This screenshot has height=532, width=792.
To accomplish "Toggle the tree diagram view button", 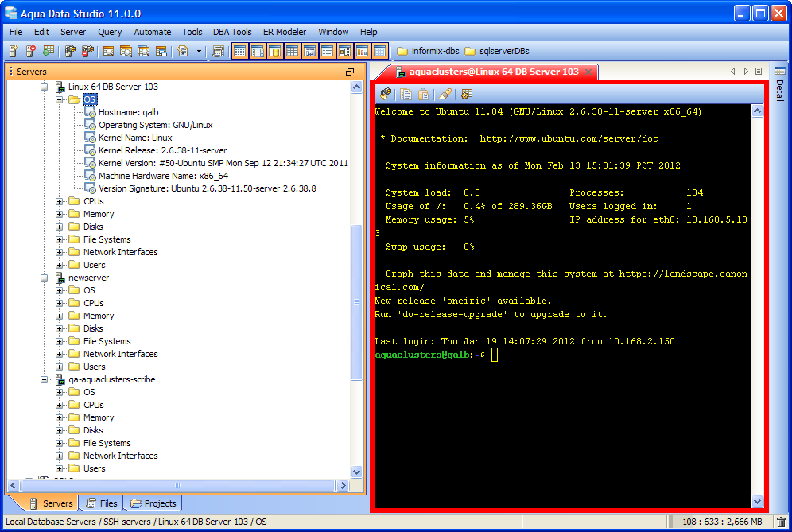I will tap(345, 51).
